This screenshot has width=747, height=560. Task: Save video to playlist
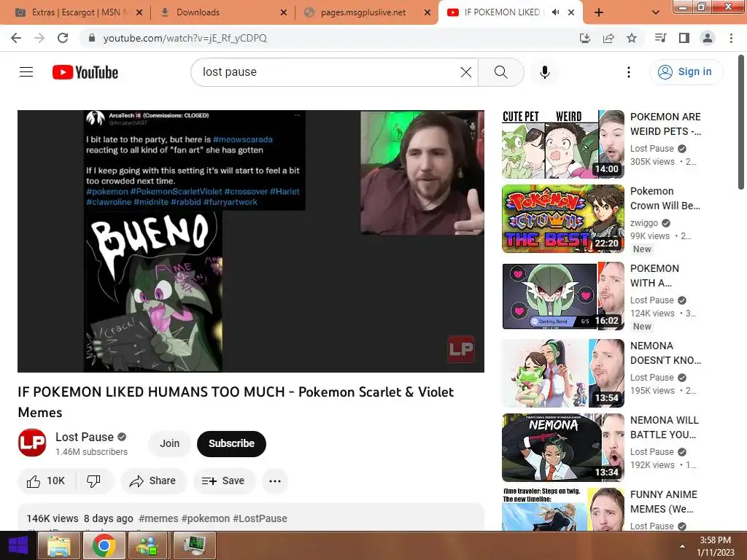click(223, 481)
